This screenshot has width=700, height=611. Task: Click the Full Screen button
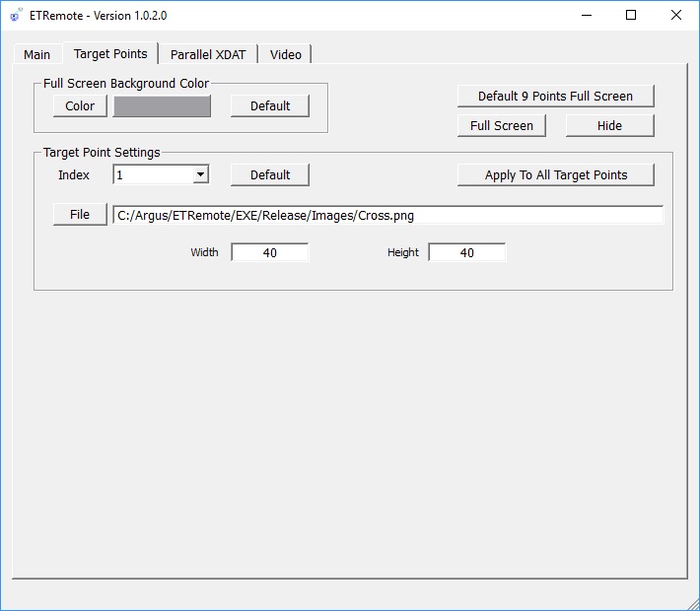[502, 126]
